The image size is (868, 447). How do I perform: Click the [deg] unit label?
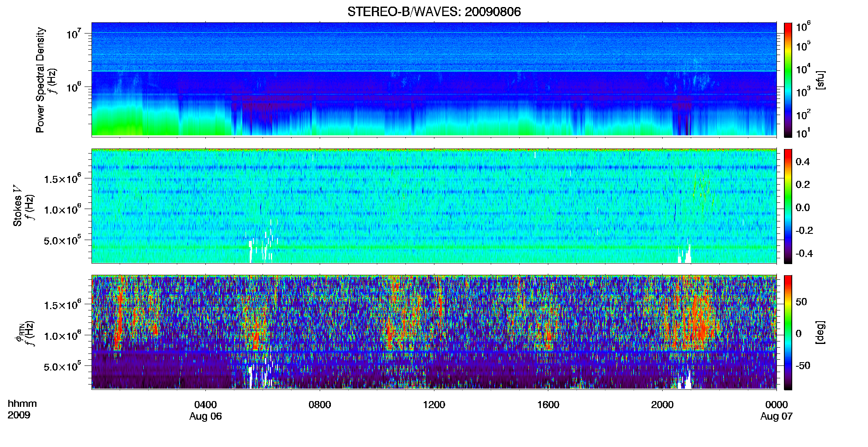[820, 332]
